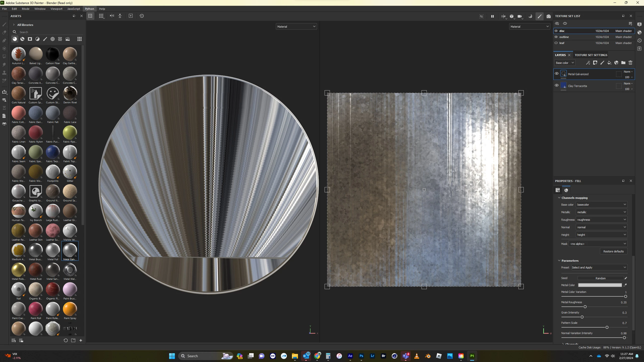Screen dimensions: 644x362
Task: Toggle visibility of the leaf texture set
Action: (x=556, y=43)
